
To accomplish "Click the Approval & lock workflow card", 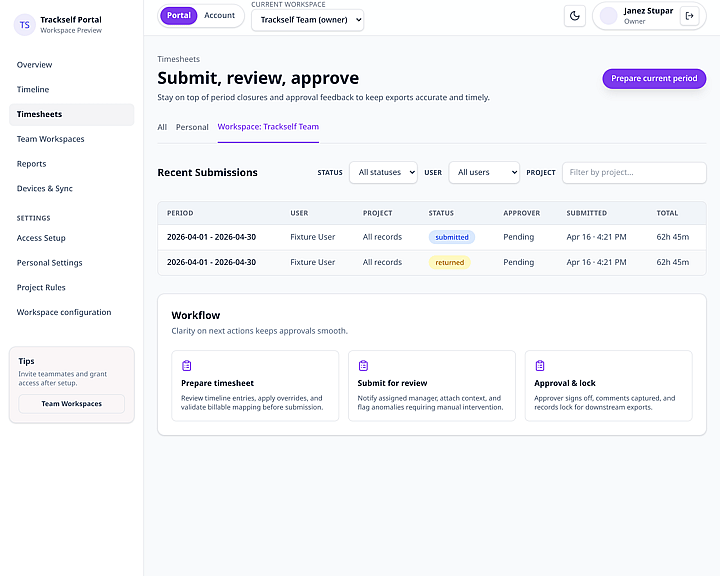I will click(608, 386).
